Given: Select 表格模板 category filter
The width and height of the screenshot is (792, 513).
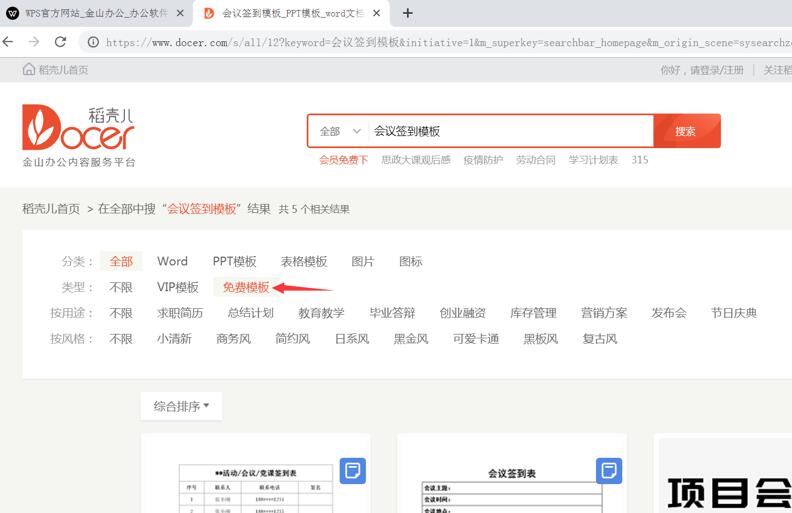Looking at the screenshot, I should pos(304,262).
